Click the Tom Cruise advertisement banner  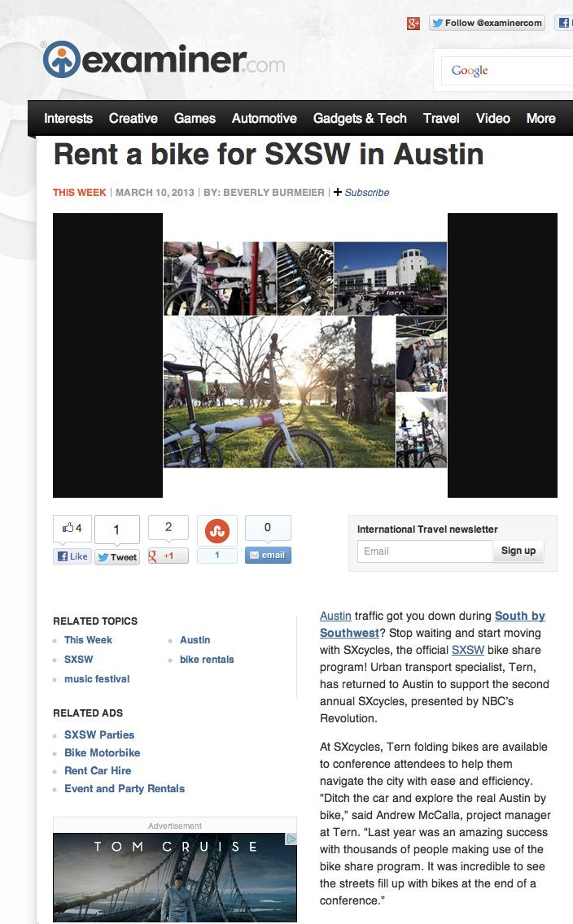pos(174,878)
